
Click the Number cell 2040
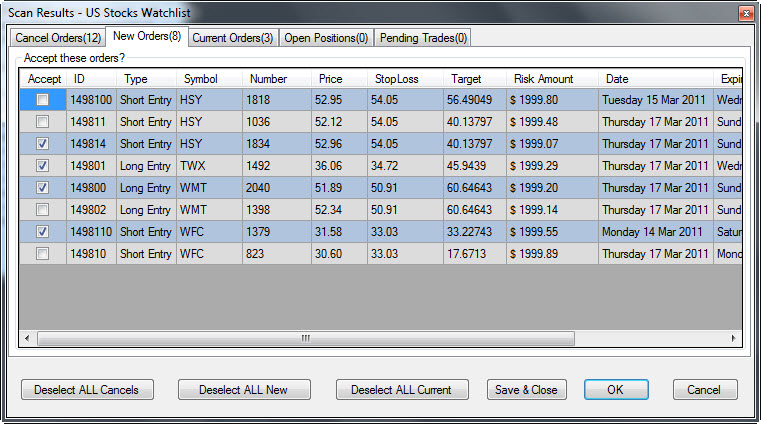[277, 187]
